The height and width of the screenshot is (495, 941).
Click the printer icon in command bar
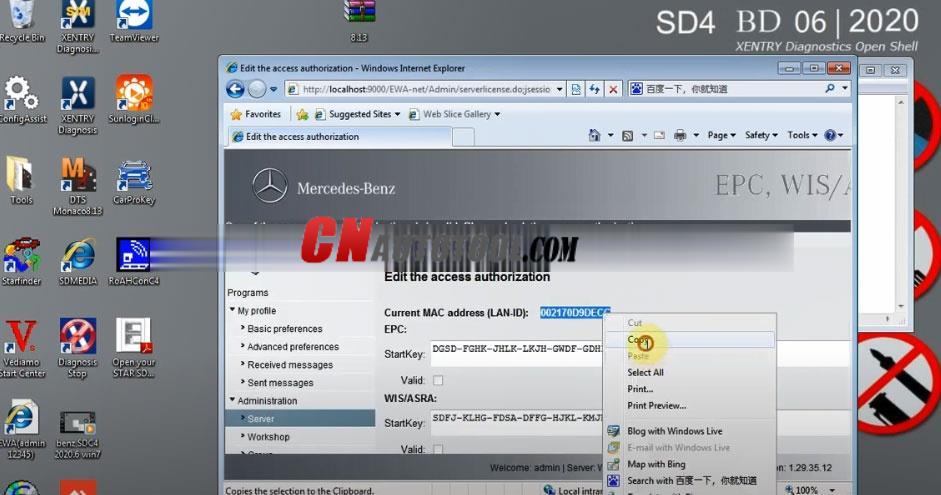(680, 136)
